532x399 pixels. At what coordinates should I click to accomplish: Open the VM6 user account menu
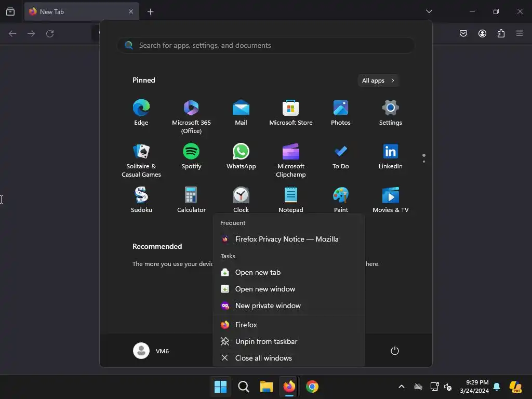pos(151,351)
